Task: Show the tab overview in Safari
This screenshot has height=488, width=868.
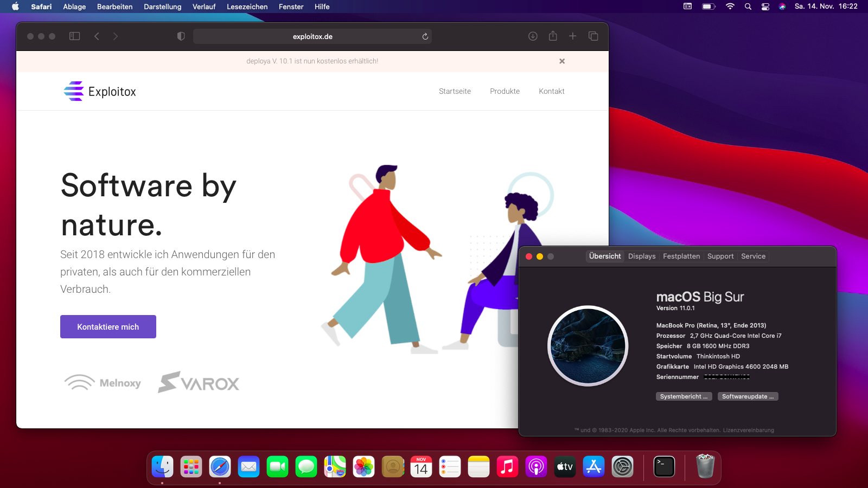Action: coord(593,36)
